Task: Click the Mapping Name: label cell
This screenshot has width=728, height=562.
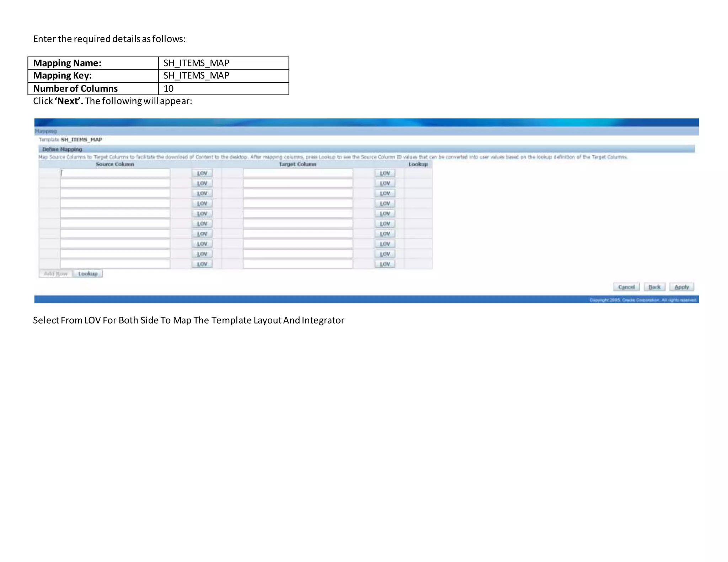Action: [93, 63]
